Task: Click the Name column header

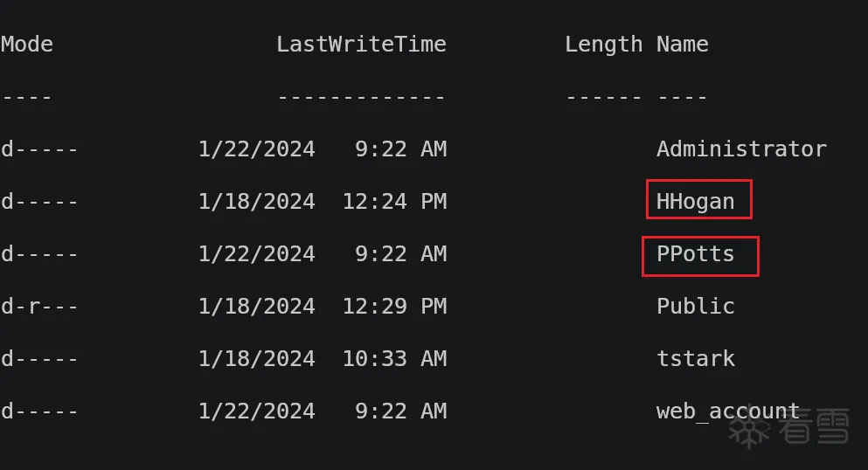Action: tap(682, 45)
